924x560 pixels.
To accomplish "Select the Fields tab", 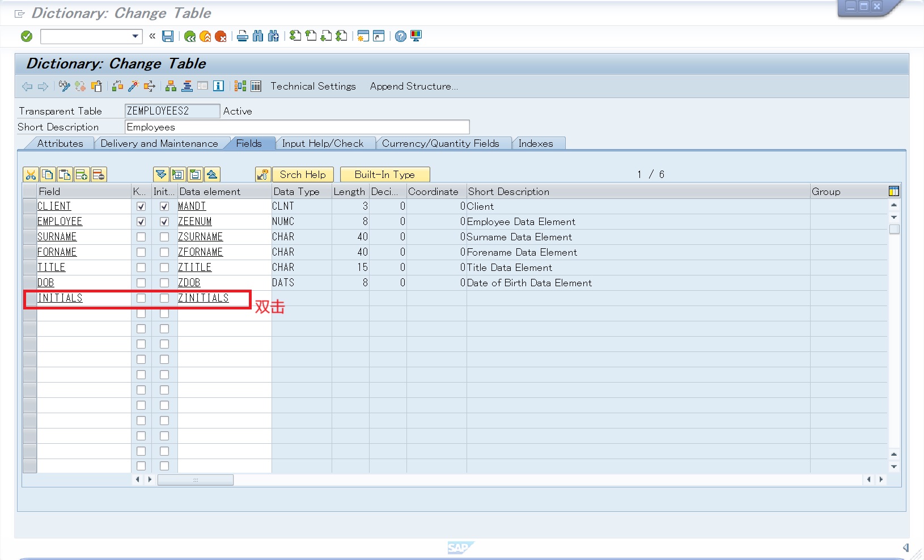I will [249, 143].
